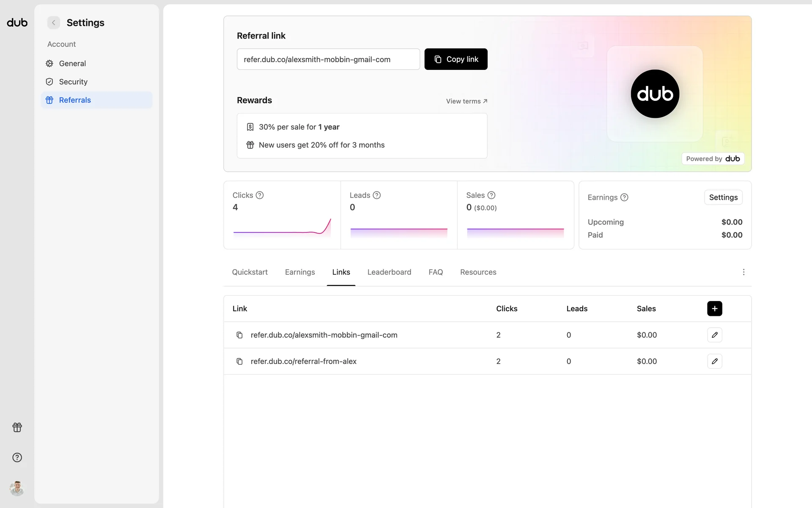
Task: Show the Clicks info tooltip icon
Action: click(260, 195)
